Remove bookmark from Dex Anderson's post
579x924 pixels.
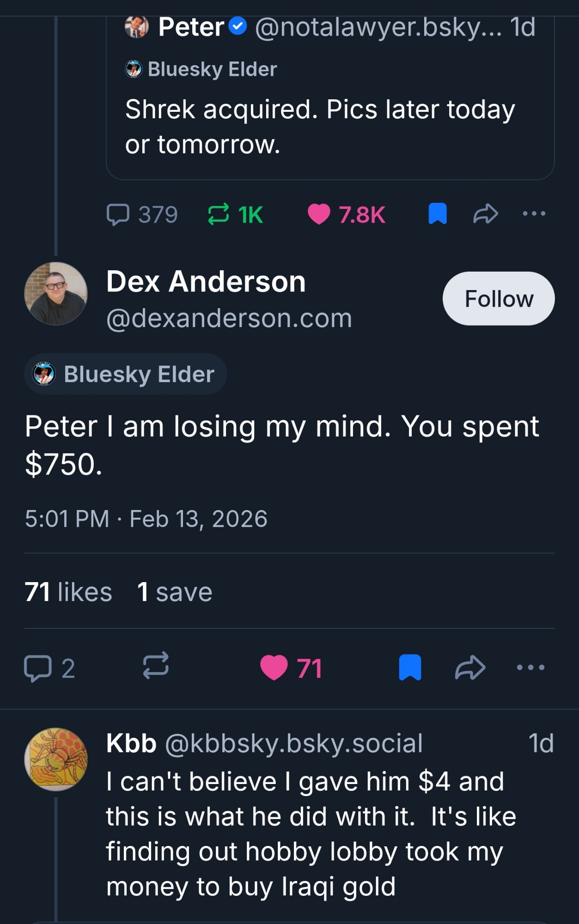coord(410,668)
